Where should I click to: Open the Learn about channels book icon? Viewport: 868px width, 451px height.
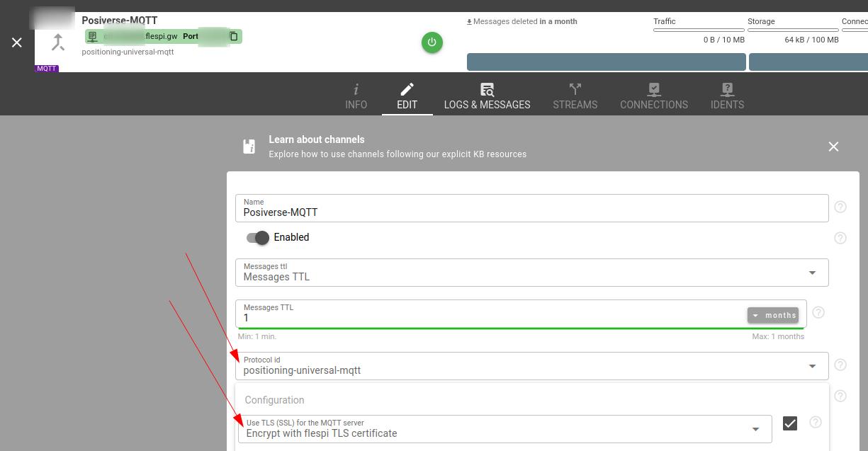tap(249, 147)
